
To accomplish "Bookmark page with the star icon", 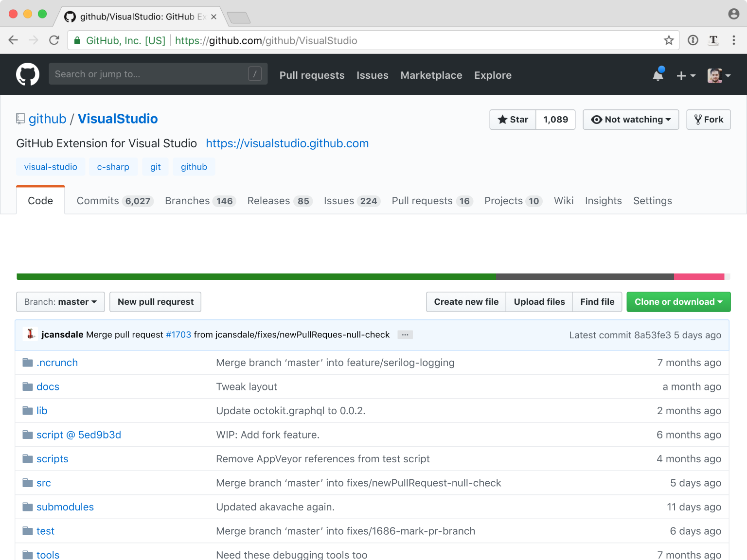I will pyautogui.click(x=669, y=40).
